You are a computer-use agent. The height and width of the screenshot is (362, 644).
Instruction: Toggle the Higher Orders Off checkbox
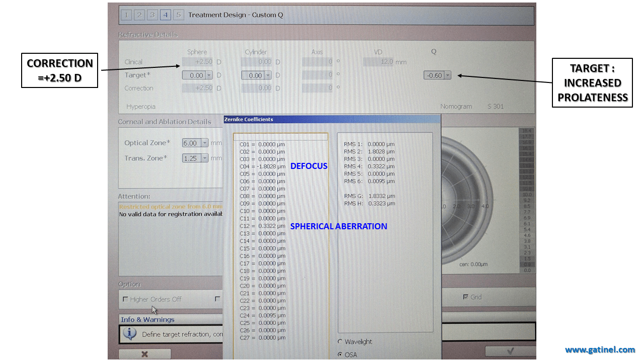click(125, 299)
